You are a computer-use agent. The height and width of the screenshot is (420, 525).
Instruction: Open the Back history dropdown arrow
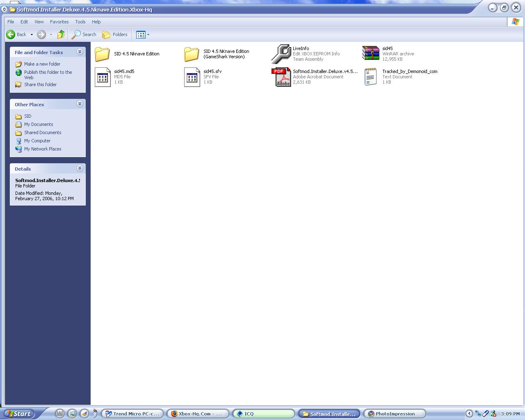click(32, 34)
